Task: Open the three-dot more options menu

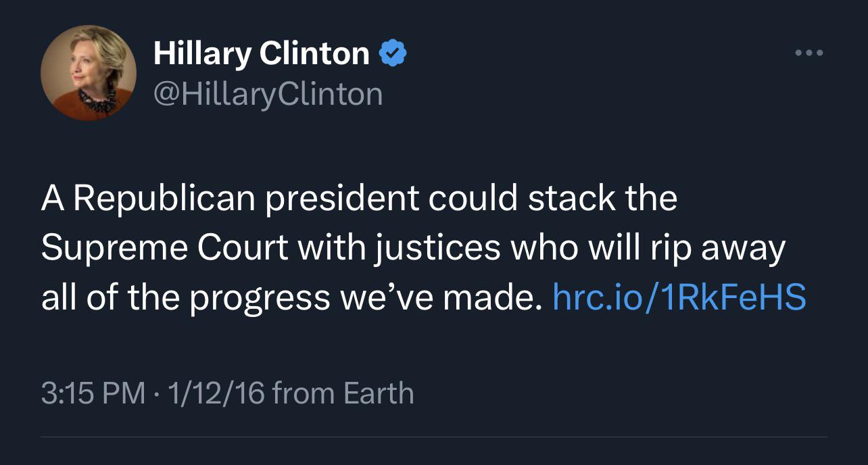Action: (809, 53)
